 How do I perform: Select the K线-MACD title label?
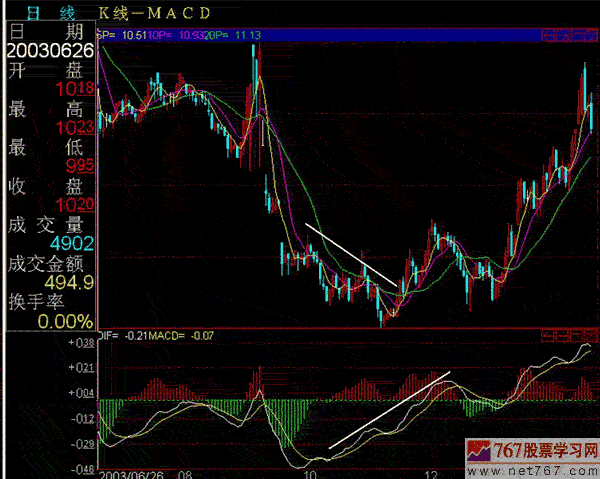click(x=156, y=13)
